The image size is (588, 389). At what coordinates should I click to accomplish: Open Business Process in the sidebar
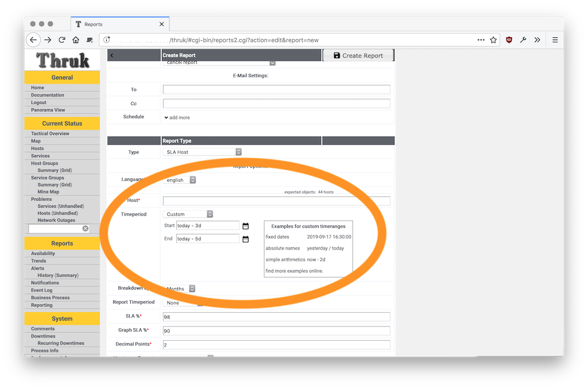[x=51, y=298]
